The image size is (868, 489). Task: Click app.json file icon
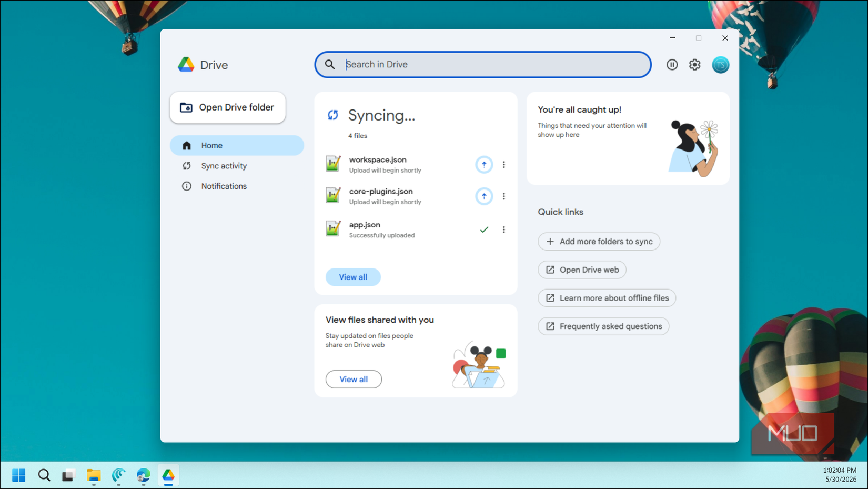tap(333, 228)
